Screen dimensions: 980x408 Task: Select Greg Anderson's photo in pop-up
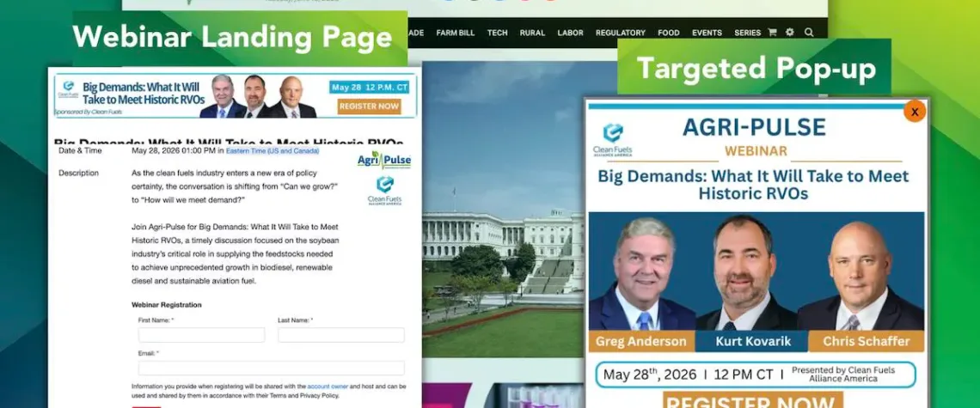[x=642, y=274]
